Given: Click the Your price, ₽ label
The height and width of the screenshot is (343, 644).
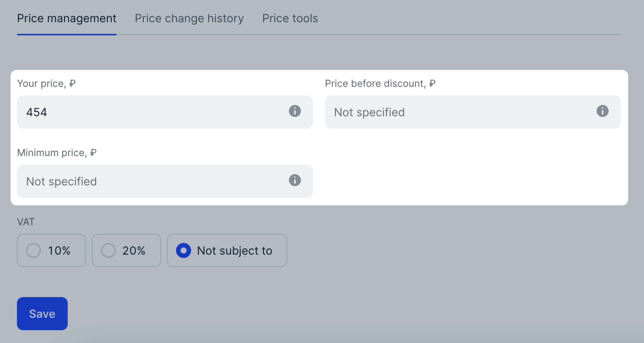Looking at the screenshot, I should 46,83.
